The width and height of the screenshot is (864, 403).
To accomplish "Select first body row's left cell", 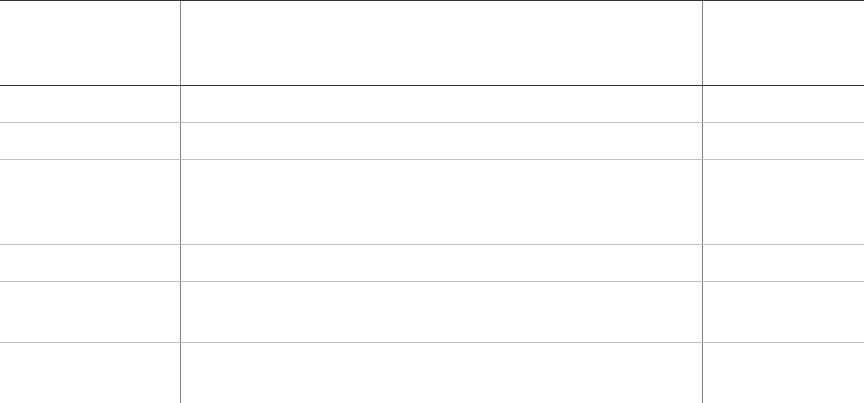I will point(90,104).
